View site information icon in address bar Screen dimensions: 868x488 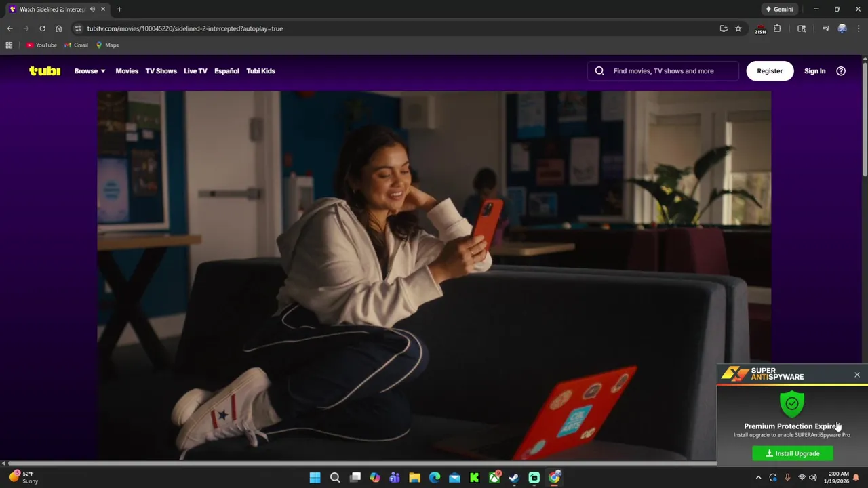(78, 28)
